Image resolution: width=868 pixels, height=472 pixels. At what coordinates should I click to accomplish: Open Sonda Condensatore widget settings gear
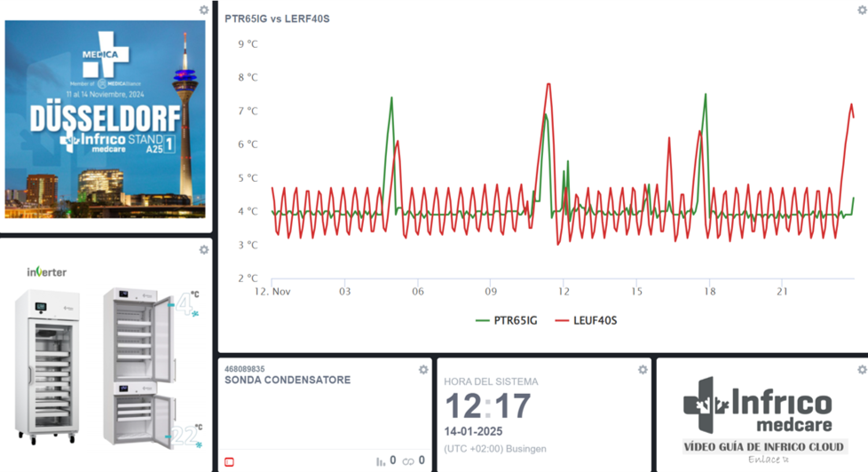[x=423, y=370]
